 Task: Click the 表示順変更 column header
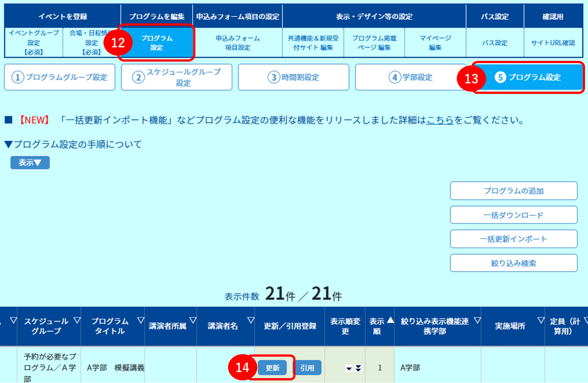click(345, 326)
